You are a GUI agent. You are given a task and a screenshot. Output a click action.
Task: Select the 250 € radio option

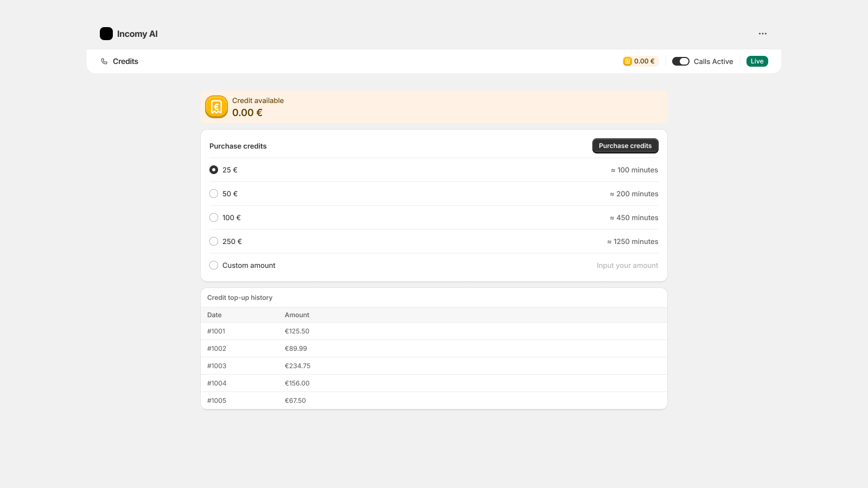214,241
